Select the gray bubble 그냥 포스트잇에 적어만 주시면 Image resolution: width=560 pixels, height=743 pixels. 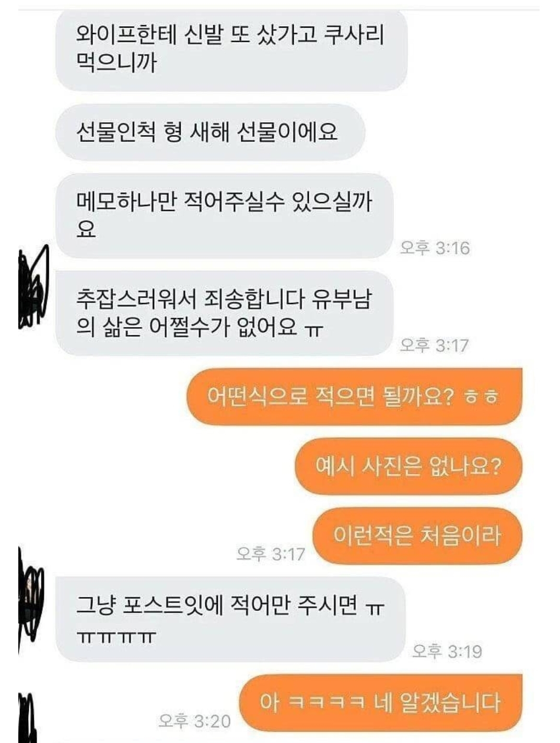230,619
